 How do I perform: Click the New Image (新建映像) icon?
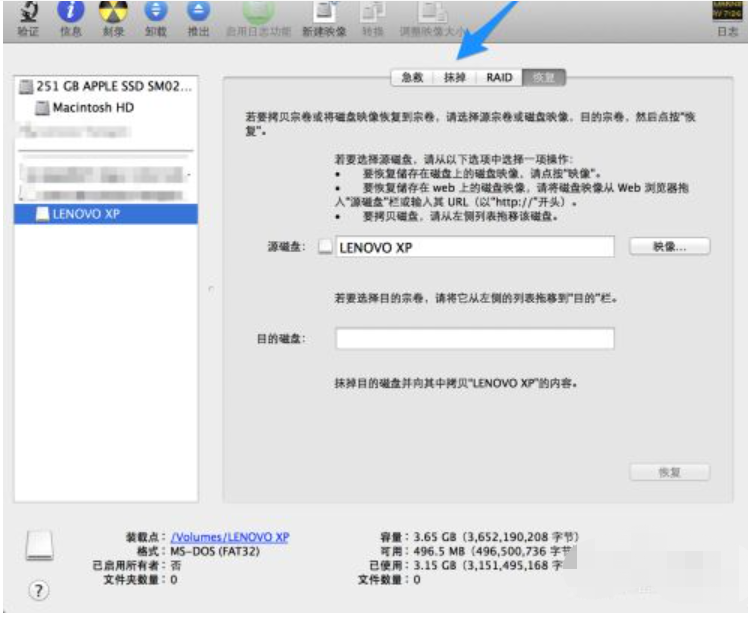[324, 12]
